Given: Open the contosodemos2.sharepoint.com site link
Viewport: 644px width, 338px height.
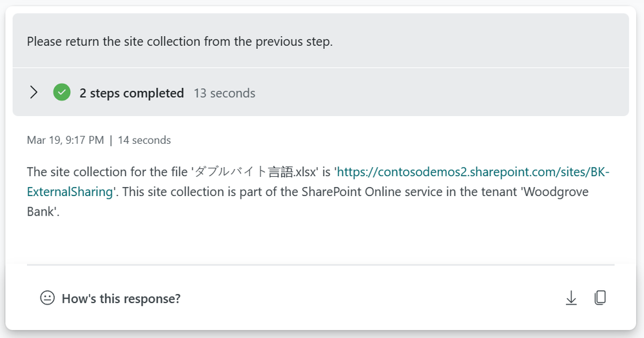Looking at the screenshot, I should (473, 172).
